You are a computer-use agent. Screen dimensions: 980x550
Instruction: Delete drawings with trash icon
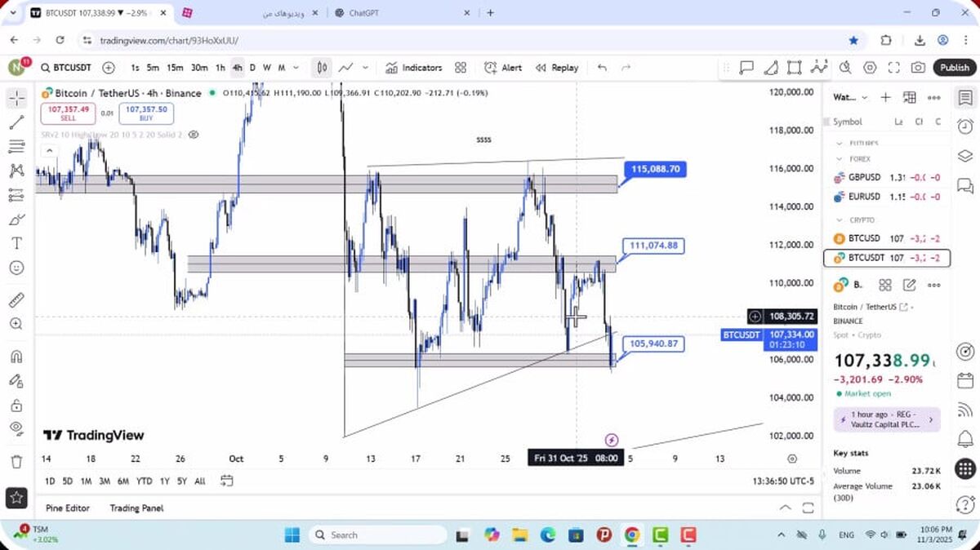(x=16, y=462)
